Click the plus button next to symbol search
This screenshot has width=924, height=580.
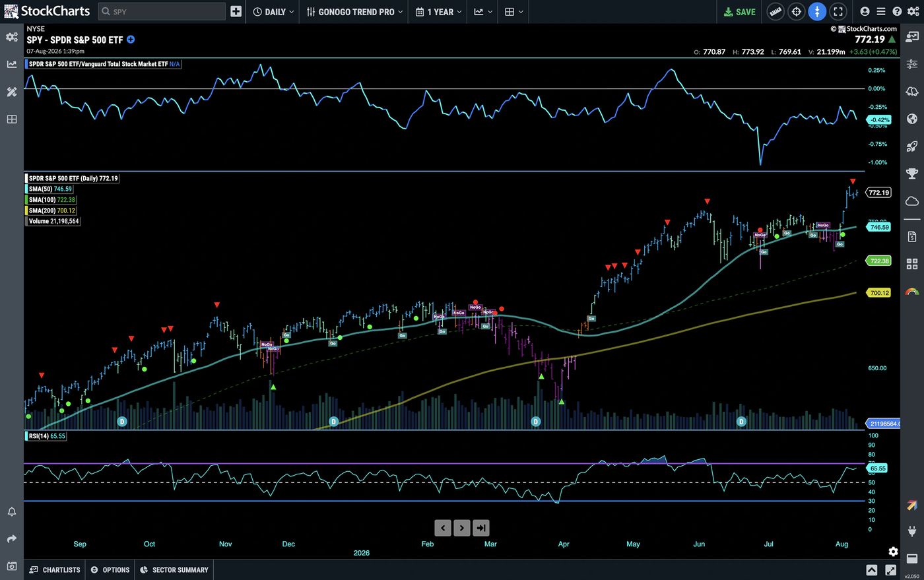(236, 12)
